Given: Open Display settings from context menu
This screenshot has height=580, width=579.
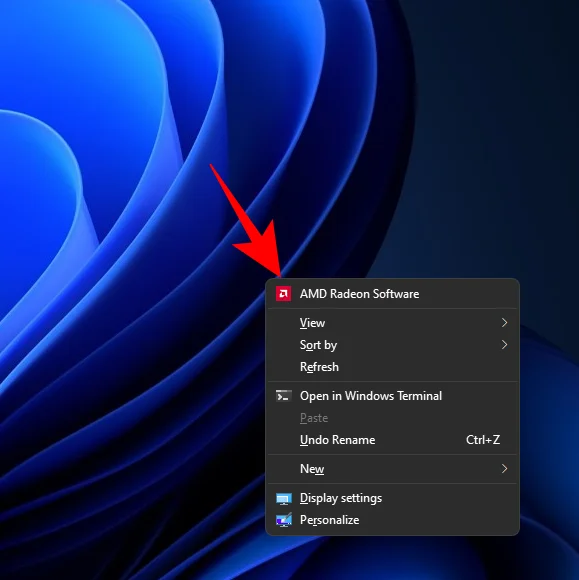Looking at the screenshot, I should coord(393,498).
